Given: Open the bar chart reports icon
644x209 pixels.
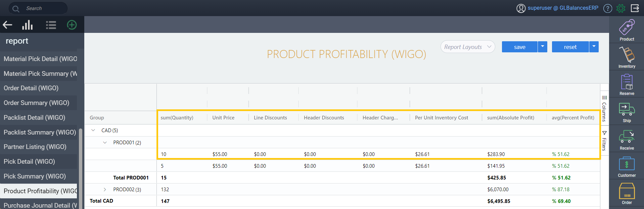Looking at the screenshot, I should pos(28,25).
